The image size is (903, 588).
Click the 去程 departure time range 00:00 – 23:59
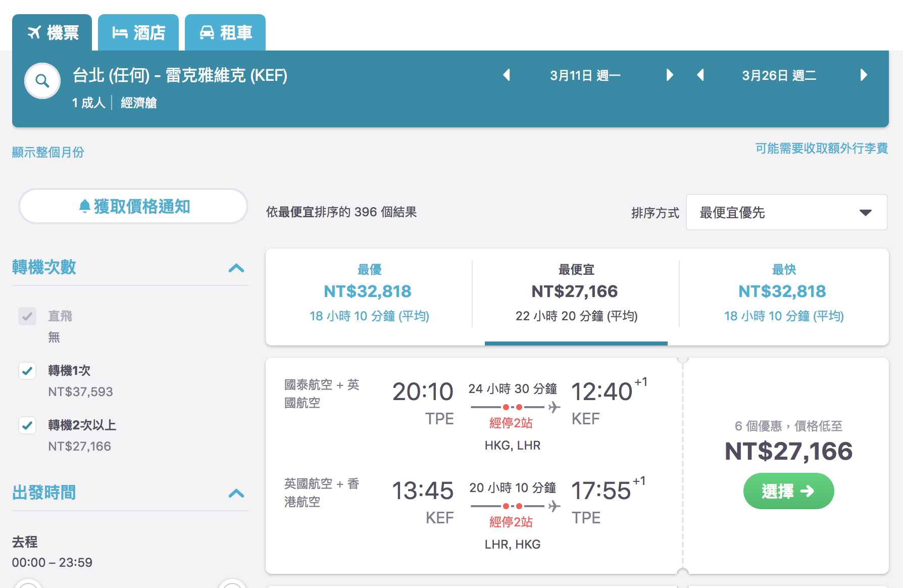tap(52, 562)
